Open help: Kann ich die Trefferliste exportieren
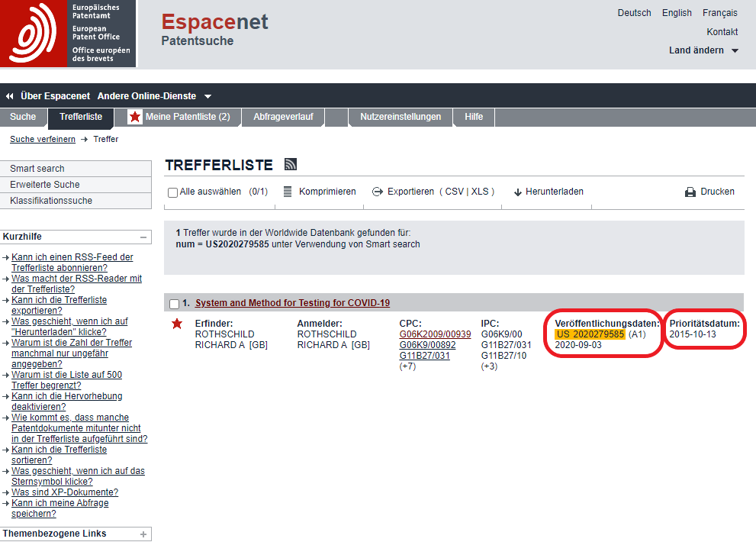 point(60,305)
